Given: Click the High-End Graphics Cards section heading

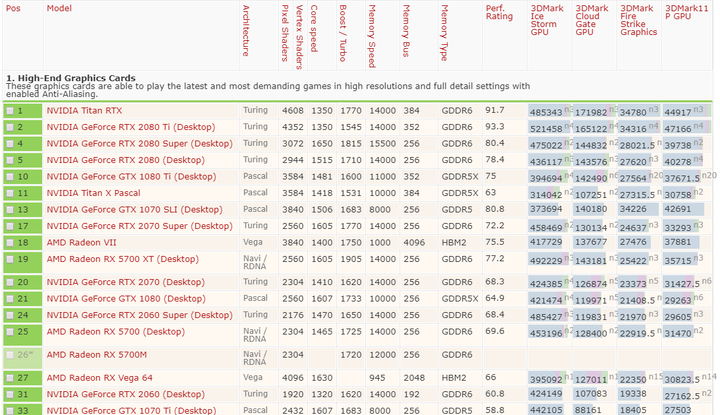Looking at the screenshot, I should pyautogui.click(x=71, y=78).
